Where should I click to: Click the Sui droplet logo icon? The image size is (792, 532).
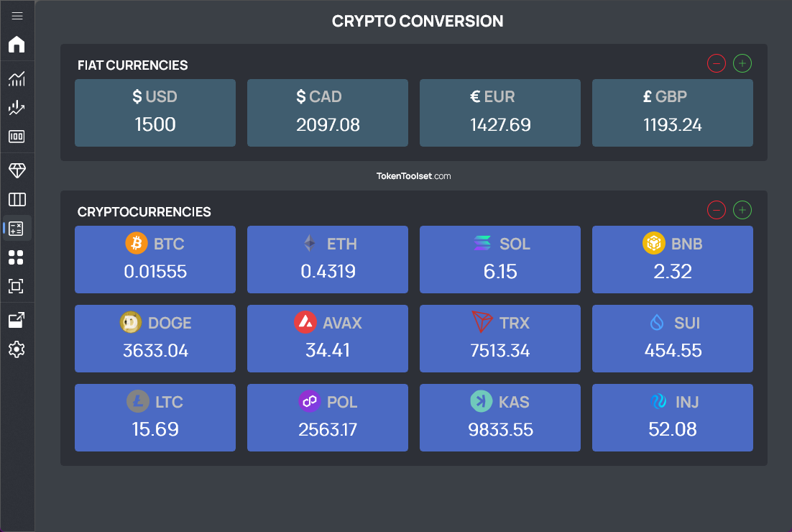[x=657, y=322]
